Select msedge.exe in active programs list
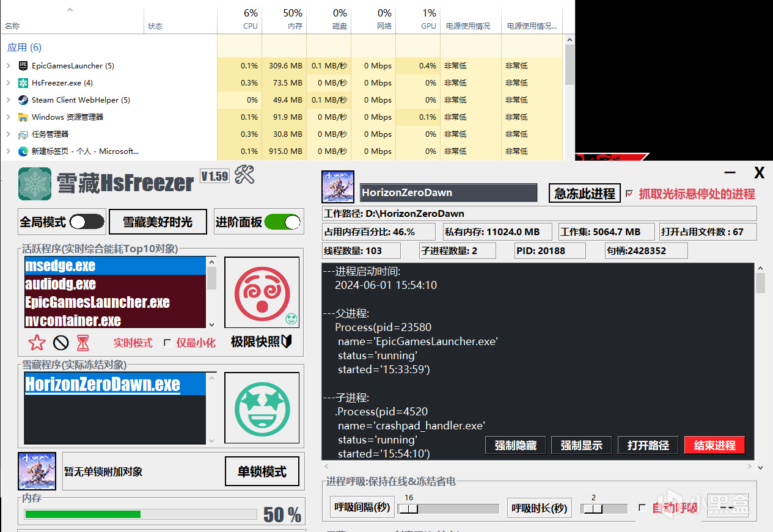This screenshot has height=532, width=773. [x=115, y=266]
